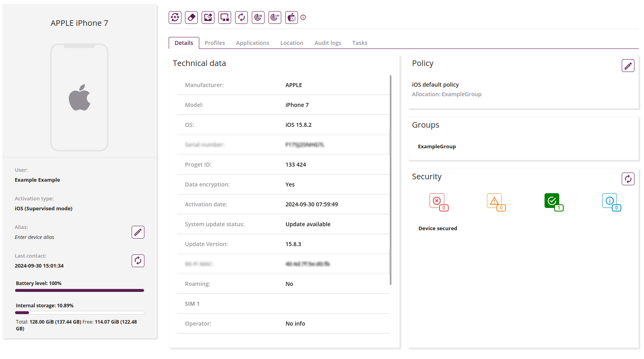The image size is (644, 359).
Task: Click the SIM 1 row label
Action: [x=192, y=304]
